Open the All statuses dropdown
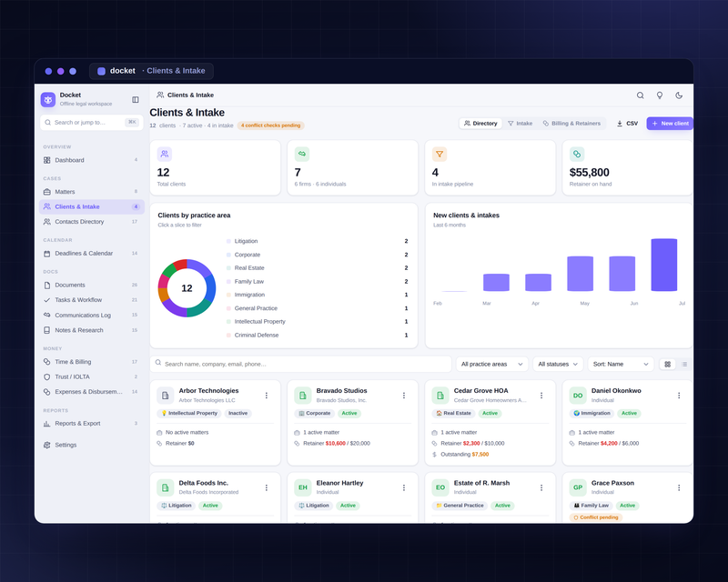 click(x=558, y=365)
